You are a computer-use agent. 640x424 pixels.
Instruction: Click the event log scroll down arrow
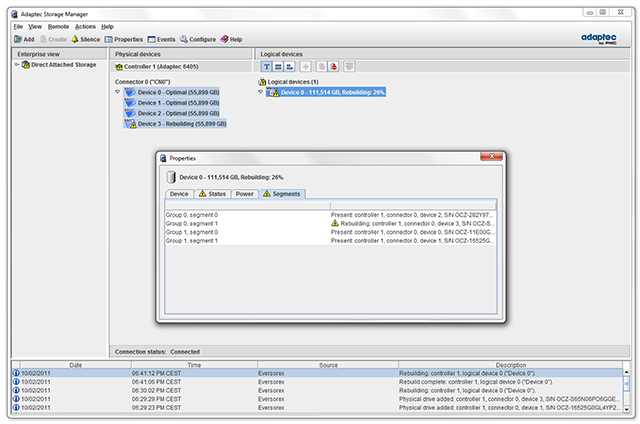[627, 408]
